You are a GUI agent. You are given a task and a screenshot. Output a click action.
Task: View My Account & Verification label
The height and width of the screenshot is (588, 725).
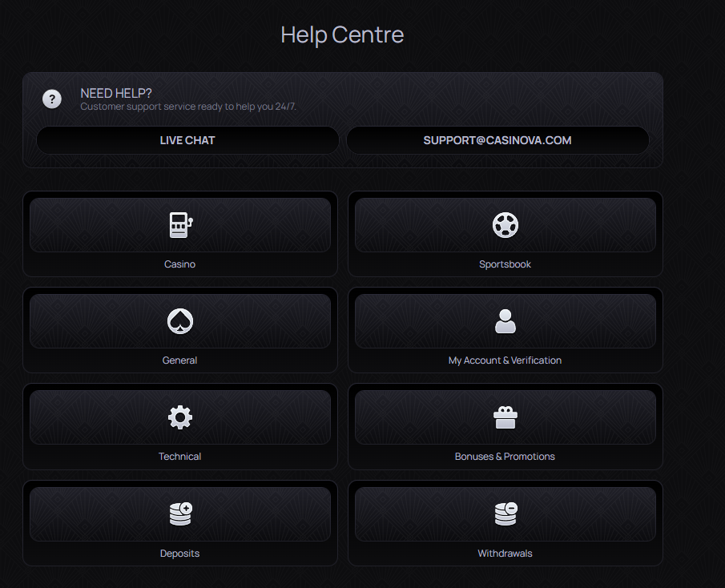pos(505,360)
